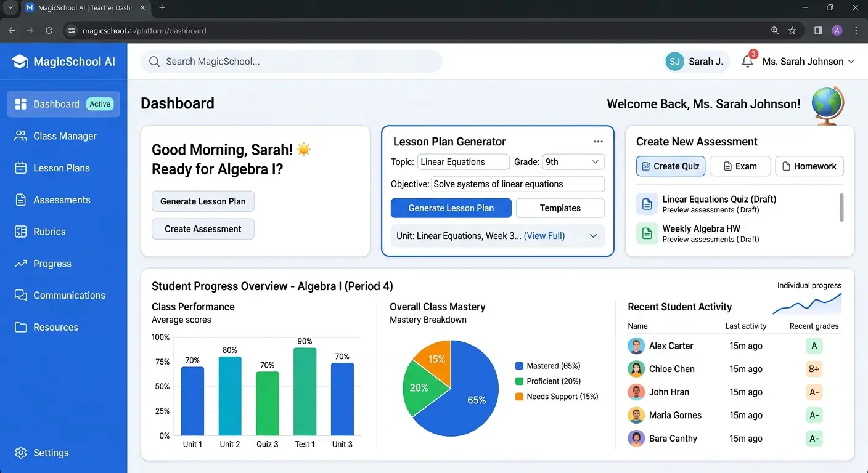Select the Homework tab
This screenshot has width=868, height=473.
(x=809, y=166)
